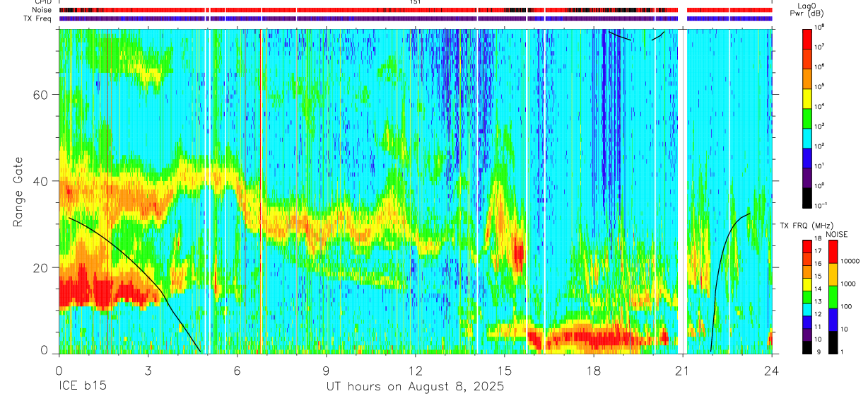Image resolution: width=868 pixels, height=401 pixels.
Task: Click the yellow Lag0 power swatch above 10^4
Action: click(808, 98)
